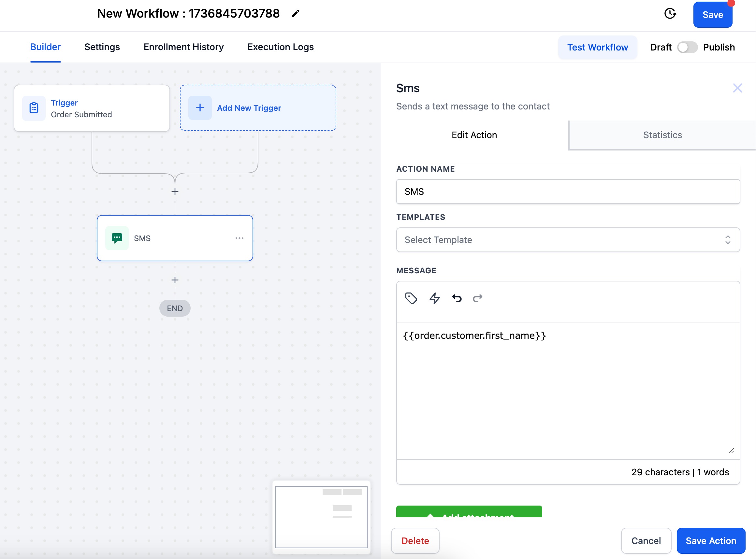Toggle the Draft/Publish switch
The height and width of the screenshot is (559, 756).
tap(687, 47)
